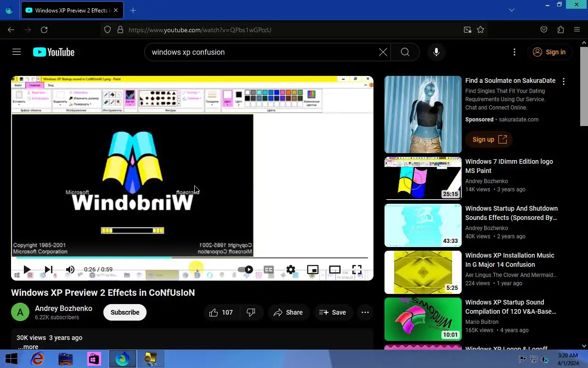Start voice search with the microphone
This screenshot has height=368, width=588.
pyautogui.click(x=436, y=52)
